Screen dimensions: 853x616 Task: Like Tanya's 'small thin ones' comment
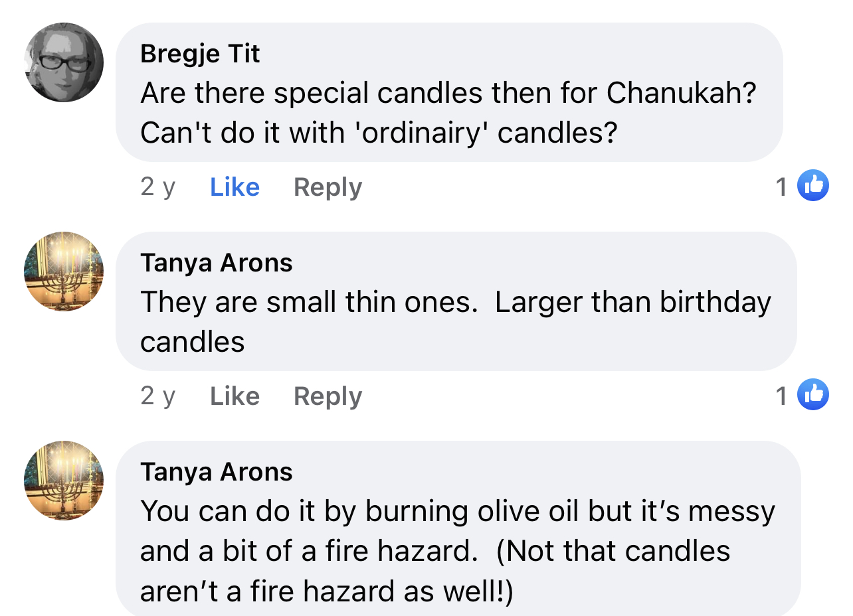pyautogui.click(x=235, y=396)
